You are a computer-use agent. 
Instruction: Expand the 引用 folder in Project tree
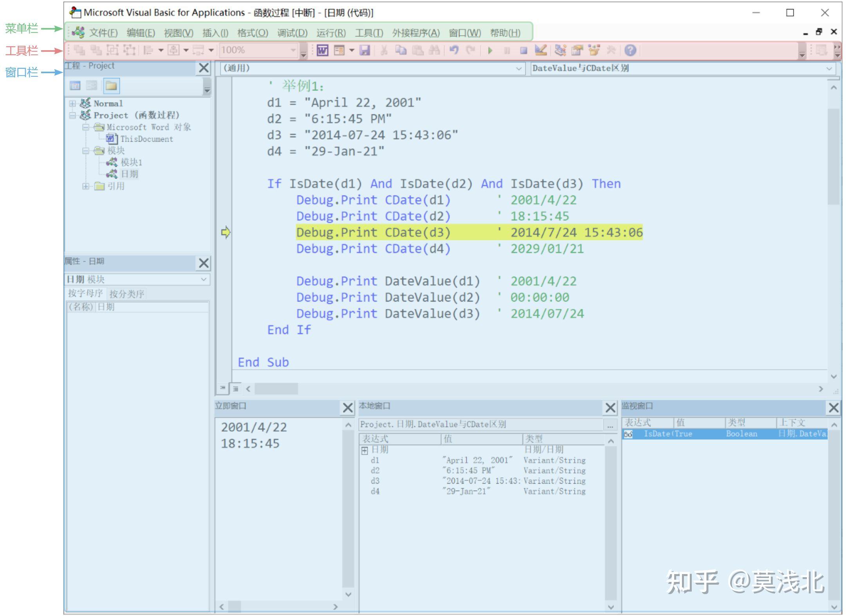tap(86, 186)
